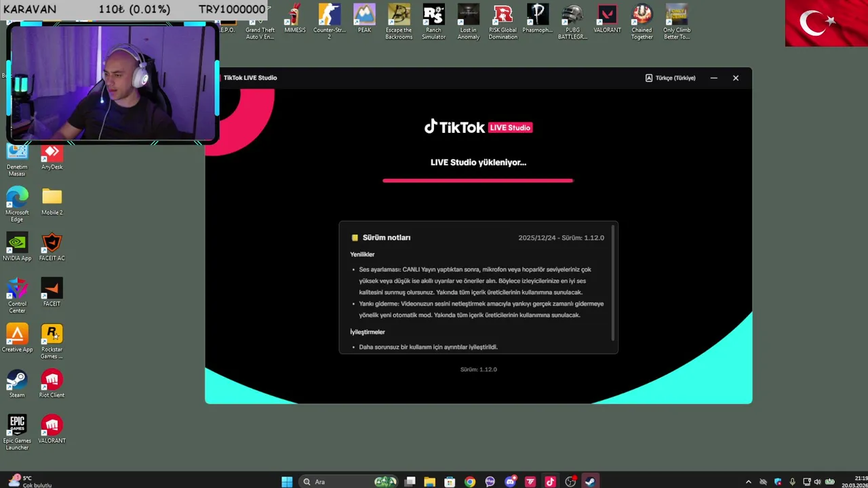Open the AnyDesk desktop icon

[52, 158]
